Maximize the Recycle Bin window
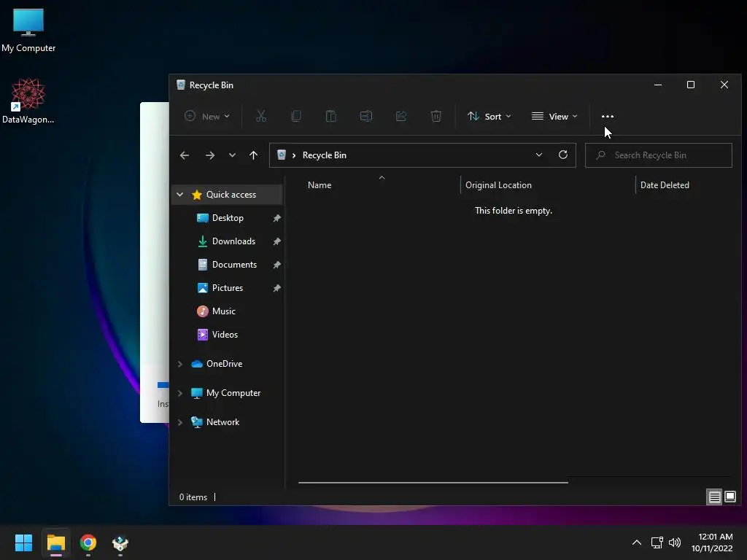The width and height of the screenshot is (747, 560). [690, 85]
